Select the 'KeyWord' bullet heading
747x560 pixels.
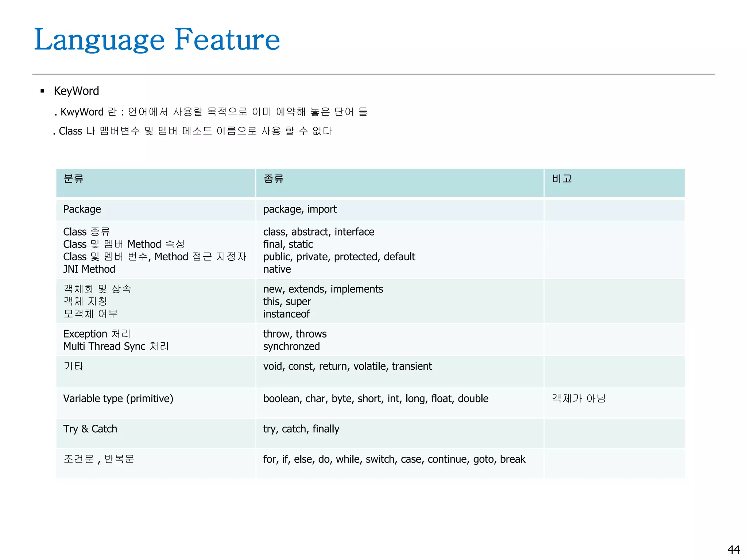(76, 91)
